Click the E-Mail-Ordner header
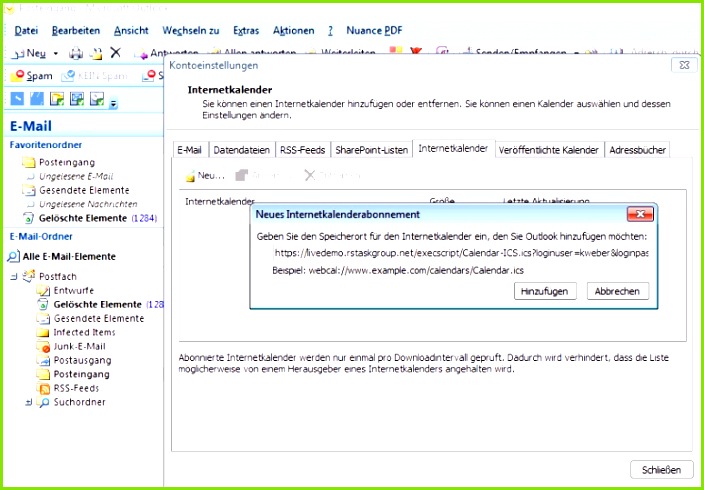The height and width of the screenshot is (490, 704). click(41, 236)
